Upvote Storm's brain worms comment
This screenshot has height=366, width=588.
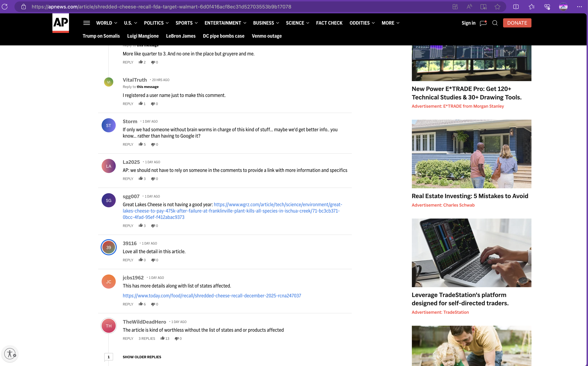coord(141,144)
